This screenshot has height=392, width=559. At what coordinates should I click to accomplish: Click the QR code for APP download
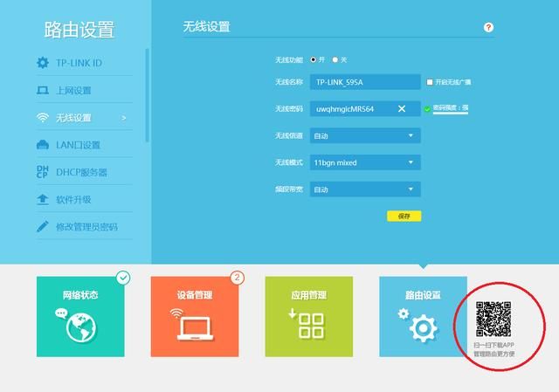tap(493, 319)
